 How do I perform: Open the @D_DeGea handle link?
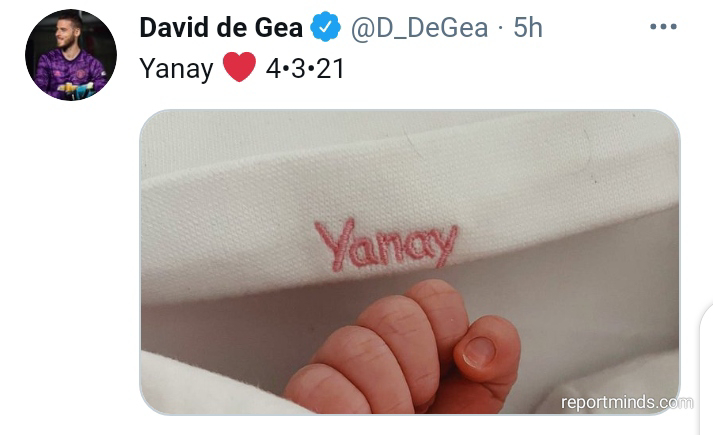(419, 28)
